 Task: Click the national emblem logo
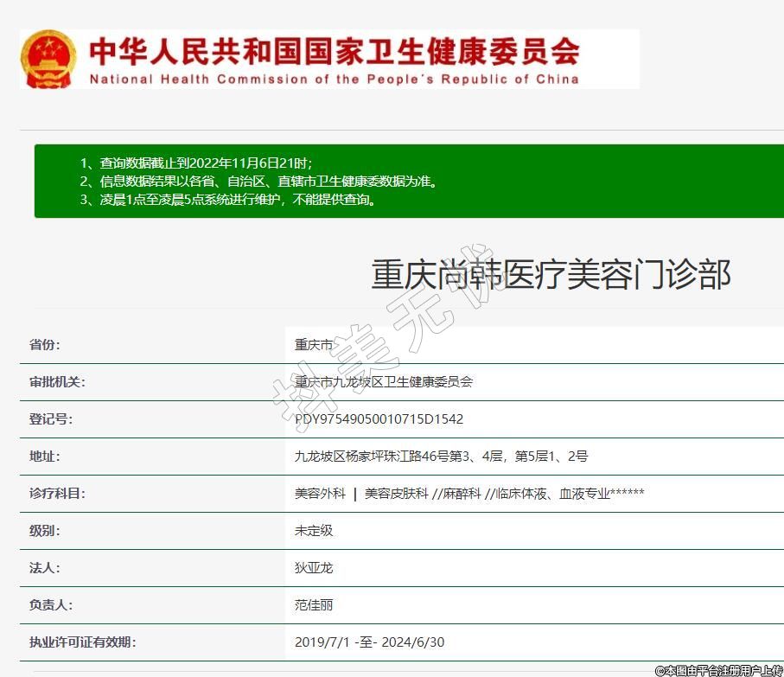point(48,59)
